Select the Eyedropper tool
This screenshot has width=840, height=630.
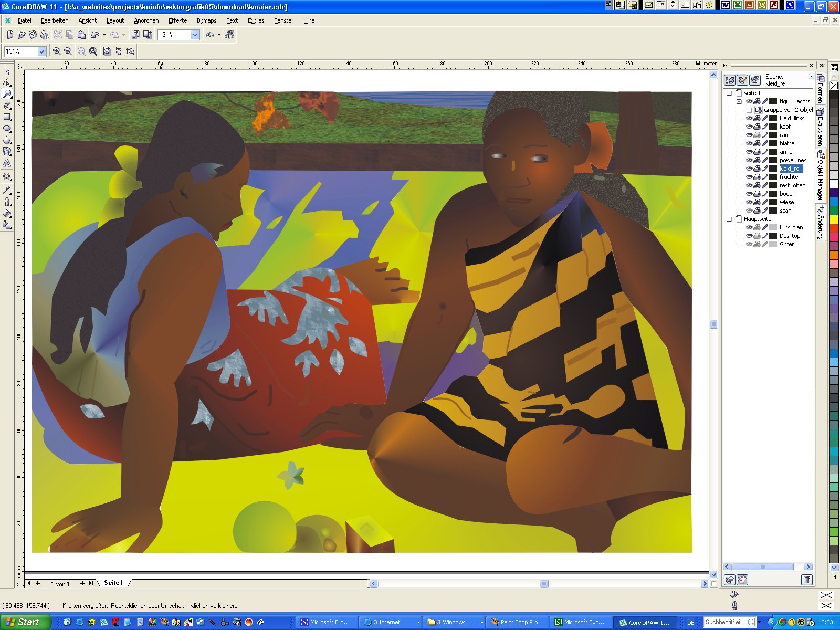tap(7, 190)
